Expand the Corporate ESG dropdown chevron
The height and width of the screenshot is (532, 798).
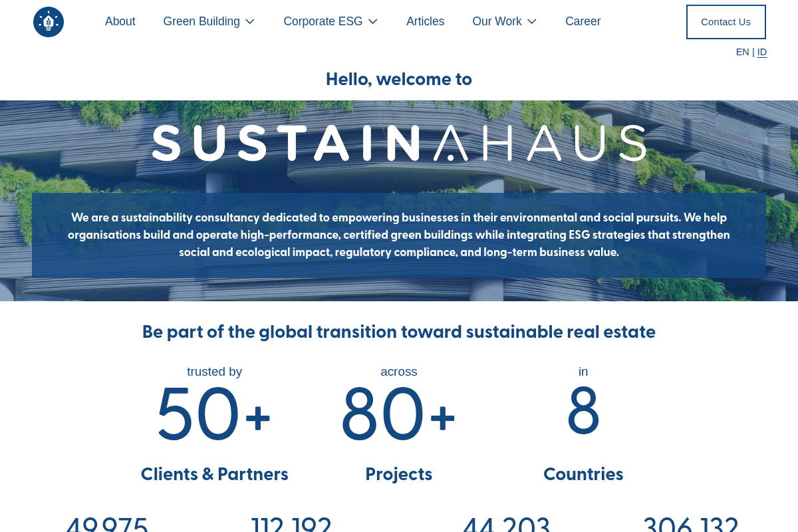tap(373, 22)
